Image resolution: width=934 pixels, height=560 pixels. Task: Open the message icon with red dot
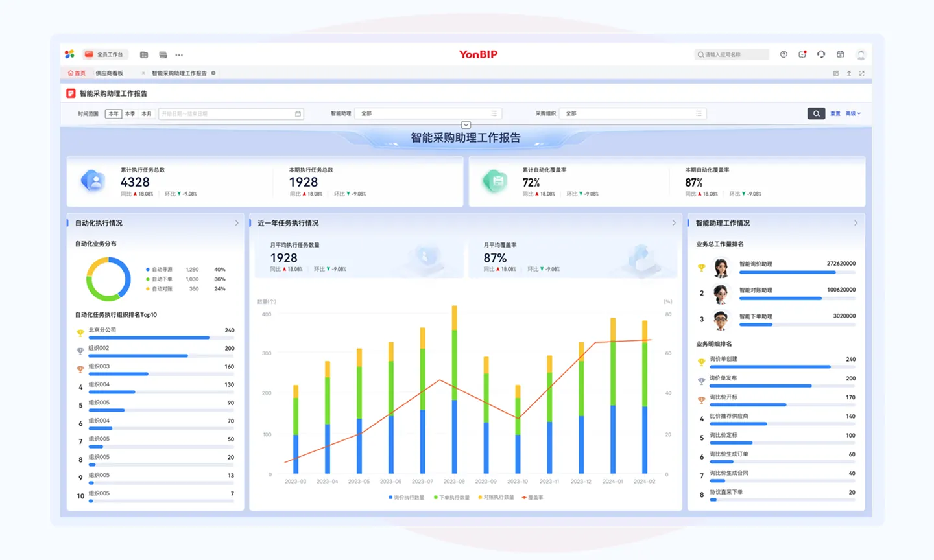tap(802, 54)
